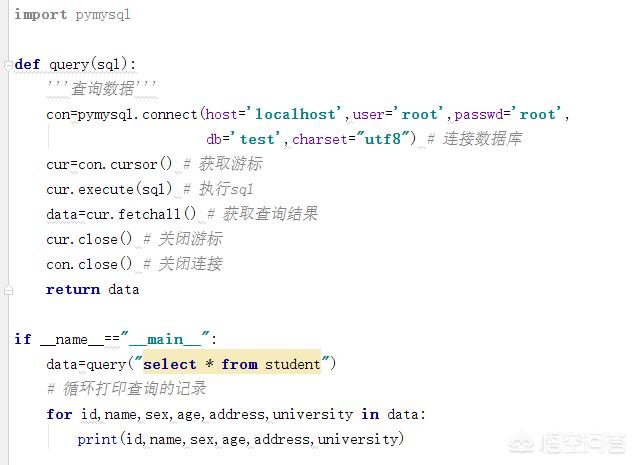Click the import keyword on the first line

[41, 15]
